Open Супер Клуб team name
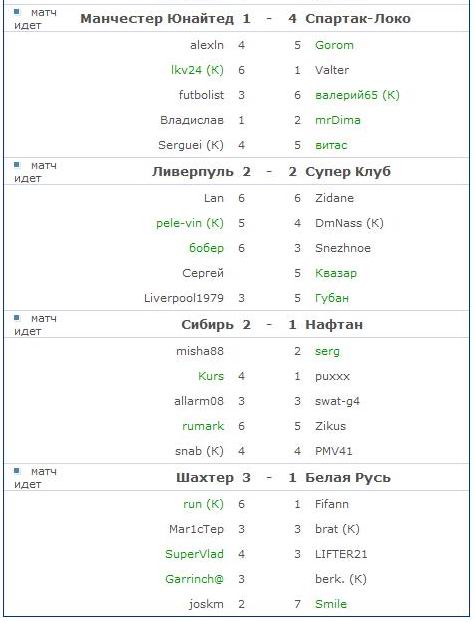The height and width of the screenshot is (622, 475). [348, 172]
